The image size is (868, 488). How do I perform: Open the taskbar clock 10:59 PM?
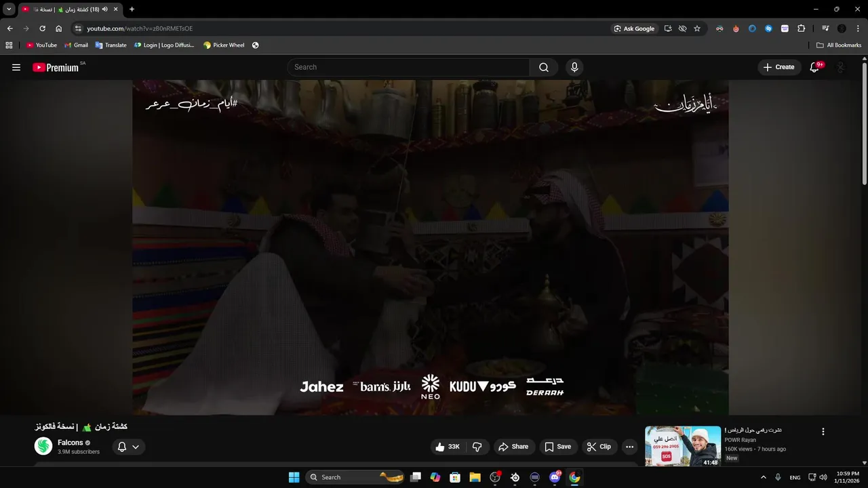pyautogui.click(x=847, y=477)
